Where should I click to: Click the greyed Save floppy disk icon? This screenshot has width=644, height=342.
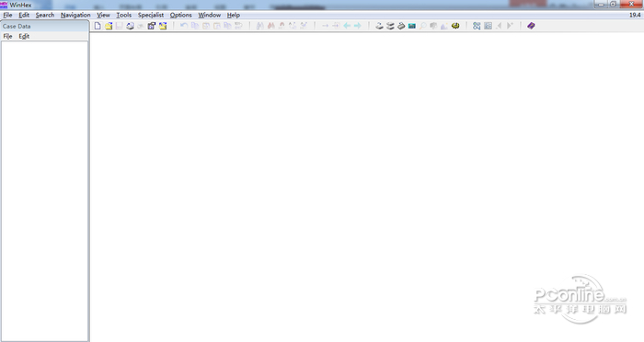tap(119, 26)
